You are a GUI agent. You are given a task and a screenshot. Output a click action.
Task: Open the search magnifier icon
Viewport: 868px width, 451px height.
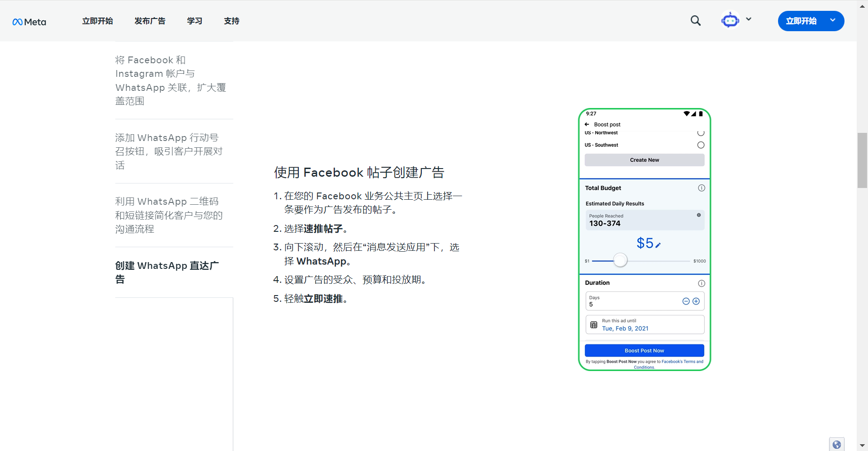(x=695, y=21)
